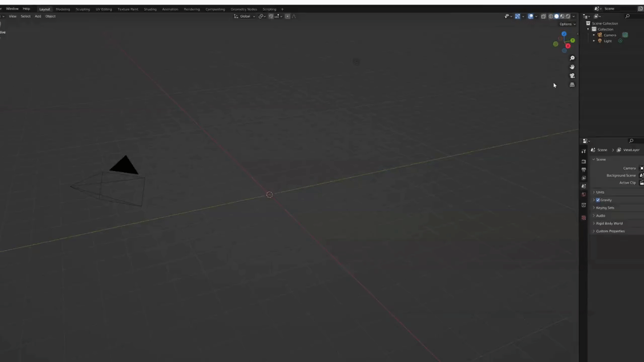Select the Camera in the outliner
This screenshot has height=362, width=644.
610,35
